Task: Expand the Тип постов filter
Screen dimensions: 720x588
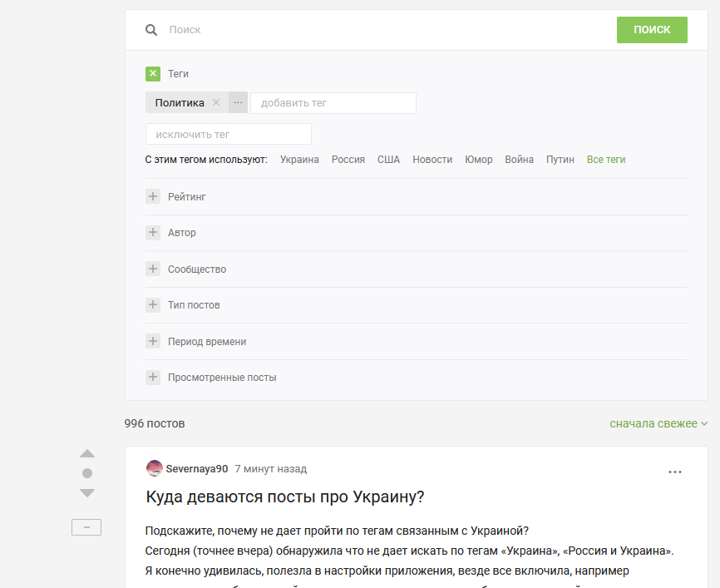Action: click(x=153, y=305)
